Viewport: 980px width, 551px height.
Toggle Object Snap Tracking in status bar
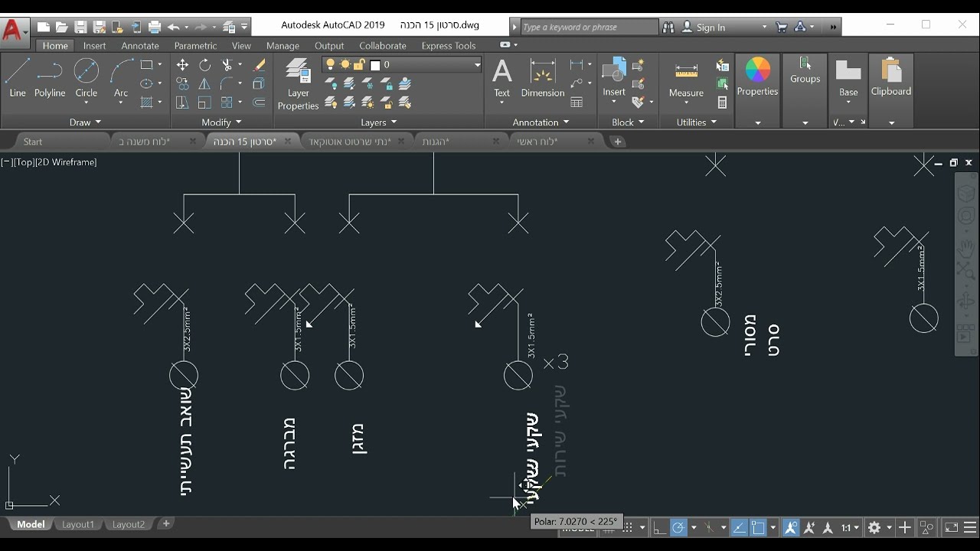pyautogui.click(x=739, y=527)
